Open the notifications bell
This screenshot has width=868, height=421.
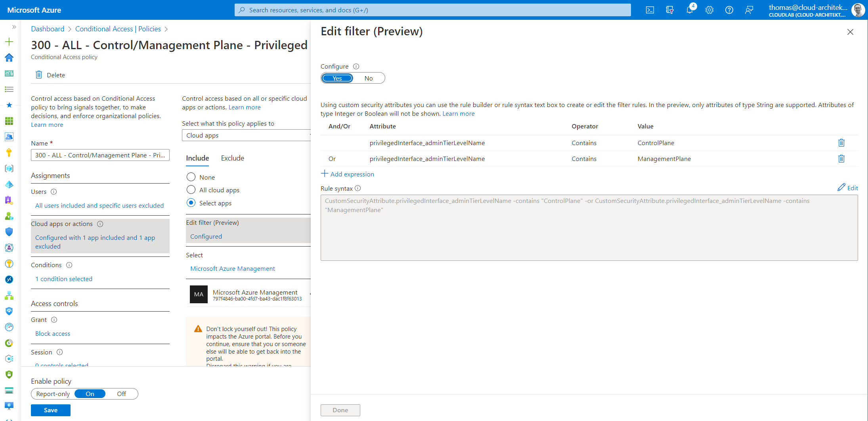(690, 10)
